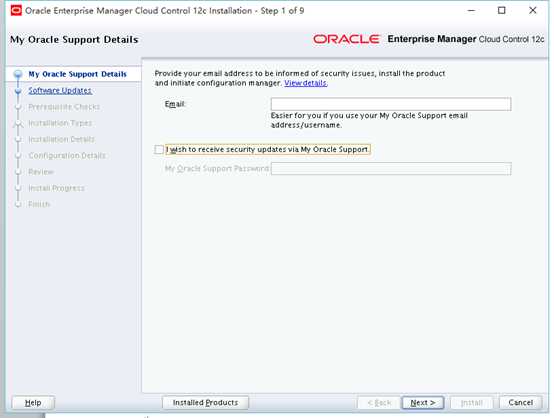Click the Oracle installer window icon
Viewport: 554px width, 418px height.
click(16, 11)
